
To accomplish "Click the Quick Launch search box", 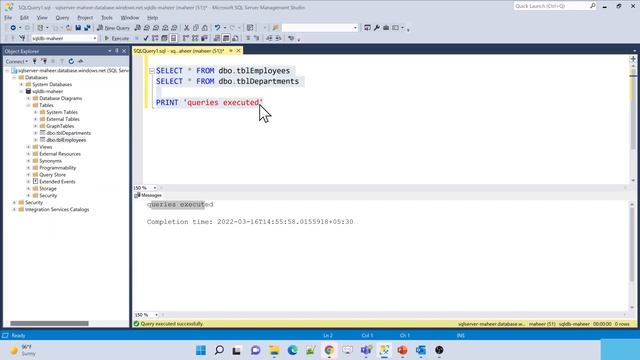I will (x=551, y=6).
